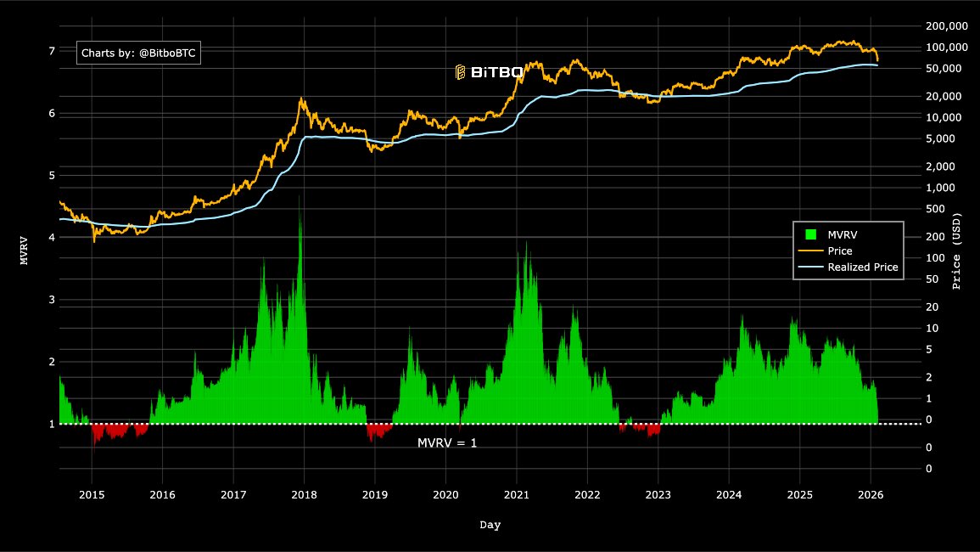Click the 2019 x-axis label
This screenshot has width=980, height=552.
(x=375, y=495)
